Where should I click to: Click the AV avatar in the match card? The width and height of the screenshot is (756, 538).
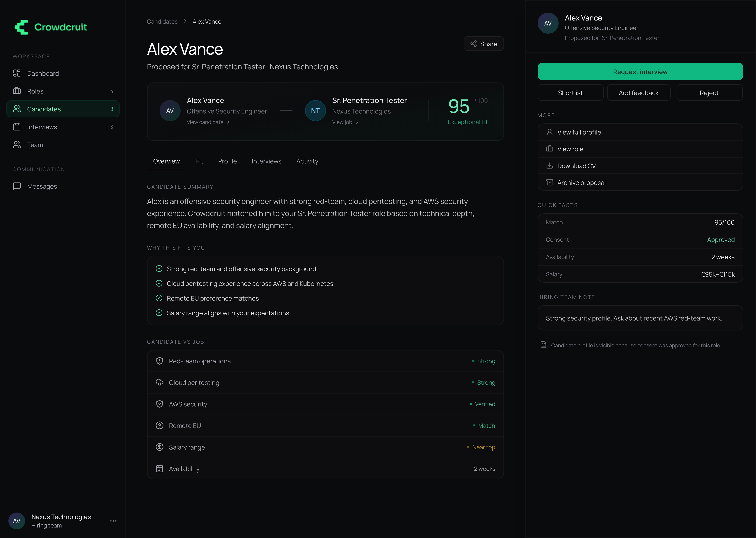point(170,111)
